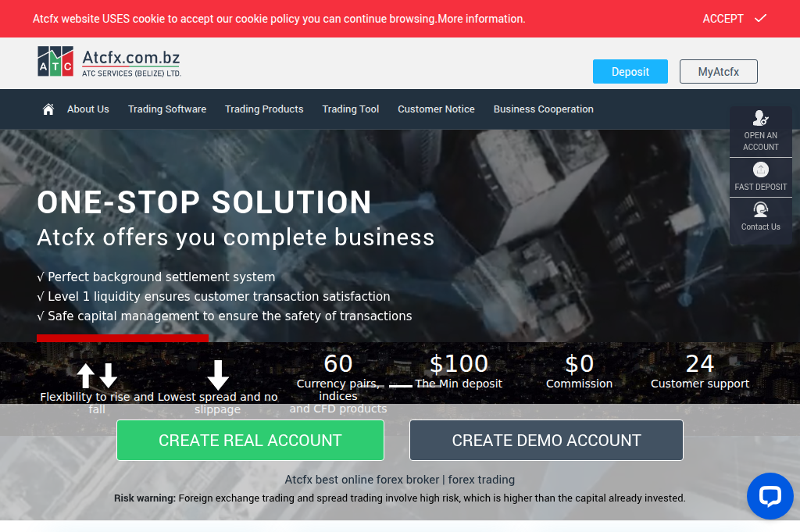
Task: Open Business Cooperation section
Action: point(543,109)
